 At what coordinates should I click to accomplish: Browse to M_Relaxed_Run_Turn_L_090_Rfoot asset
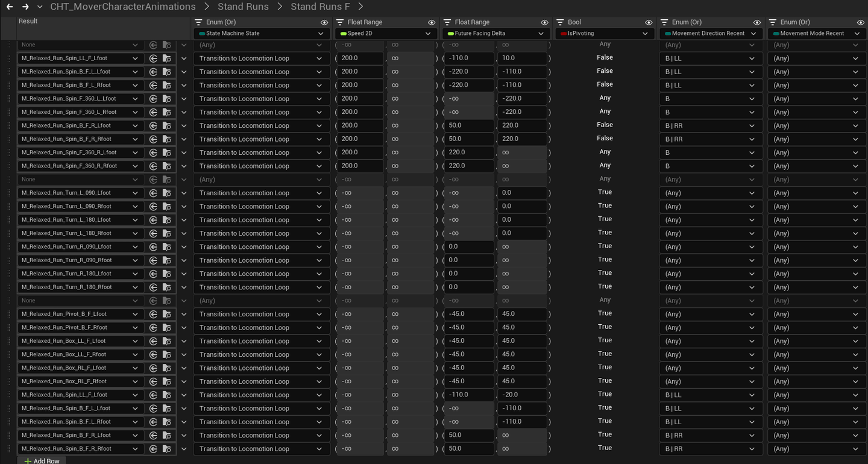pyautogui.click(x=167, y=207)
